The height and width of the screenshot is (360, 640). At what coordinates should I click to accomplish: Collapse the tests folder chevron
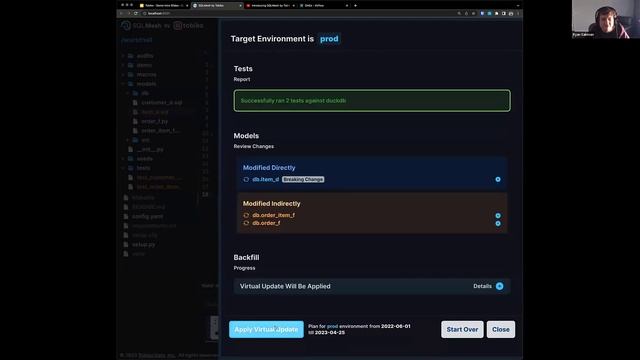[x=123, y=168]
